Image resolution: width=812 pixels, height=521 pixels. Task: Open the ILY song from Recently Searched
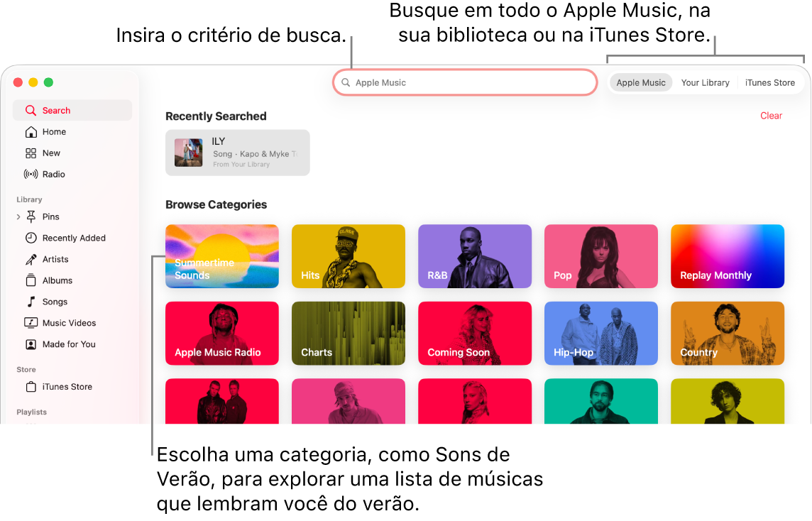(x=237, y=152)
